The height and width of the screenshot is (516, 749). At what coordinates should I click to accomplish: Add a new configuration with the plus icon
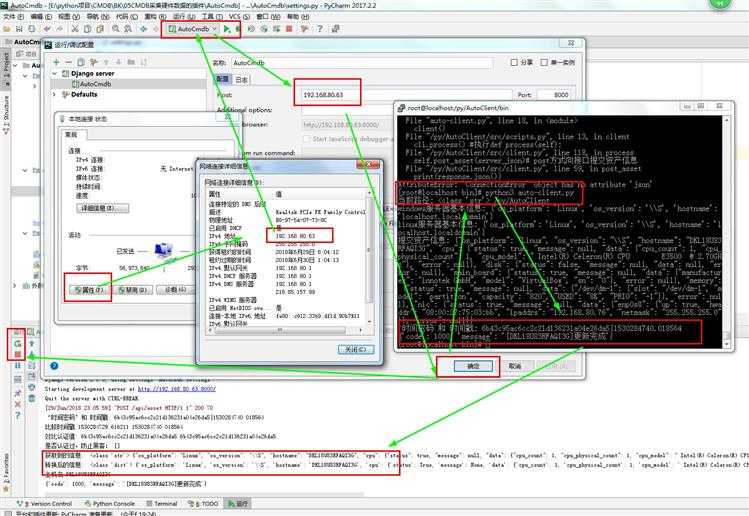pyautogui.click(x=56, y=62)
